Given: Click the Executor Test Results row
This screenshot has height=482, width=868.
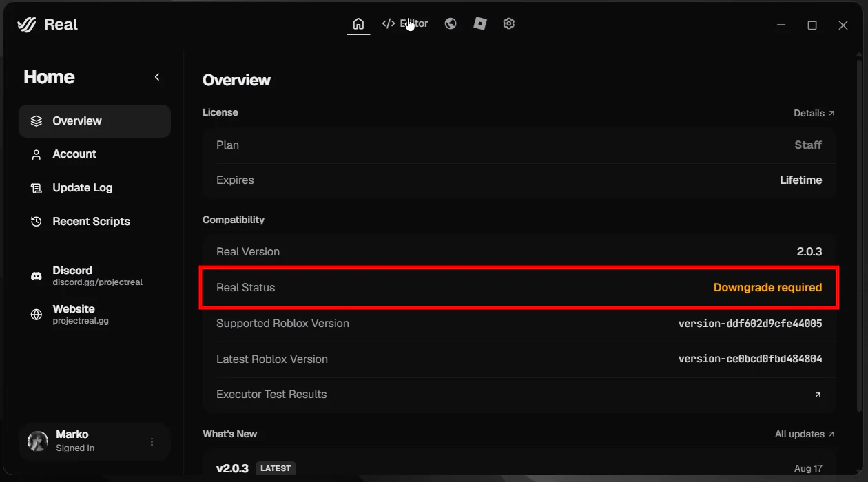Looking at the screenshot, I should [519, 395].
